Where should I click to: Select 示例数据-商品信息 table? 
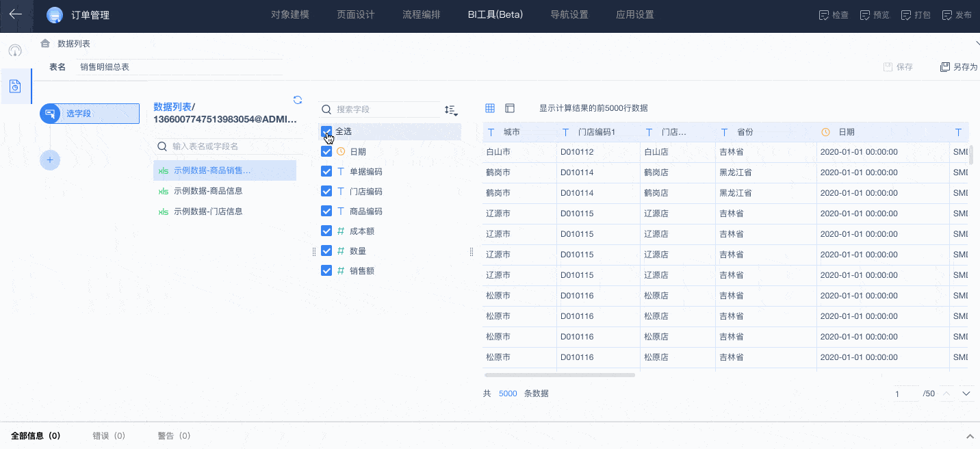click(x=224, y=191)
